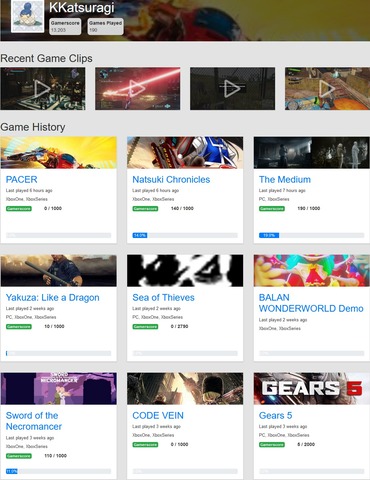The width and height of the screenshot is (370, 480).
Task: Open the CODE VEIN link
Action: [158, 415]
